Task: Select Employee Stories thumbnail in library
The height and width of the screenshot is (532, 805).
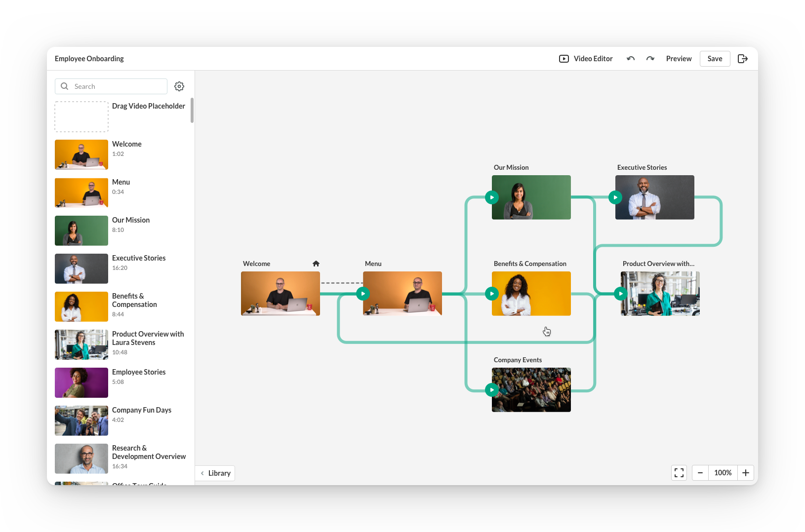Action: coord(81,383)
